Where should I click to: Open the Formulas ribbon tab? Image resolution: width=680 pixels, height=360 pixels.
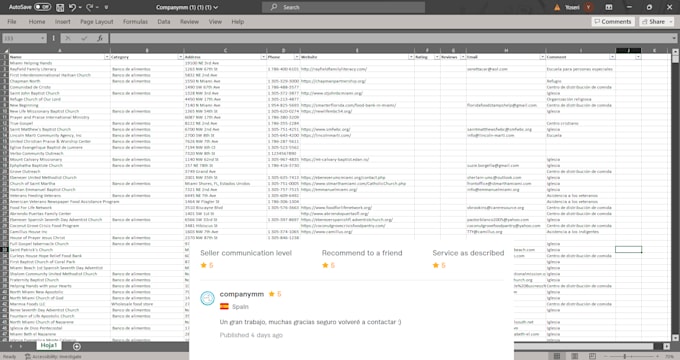click(x=135, y=21)
